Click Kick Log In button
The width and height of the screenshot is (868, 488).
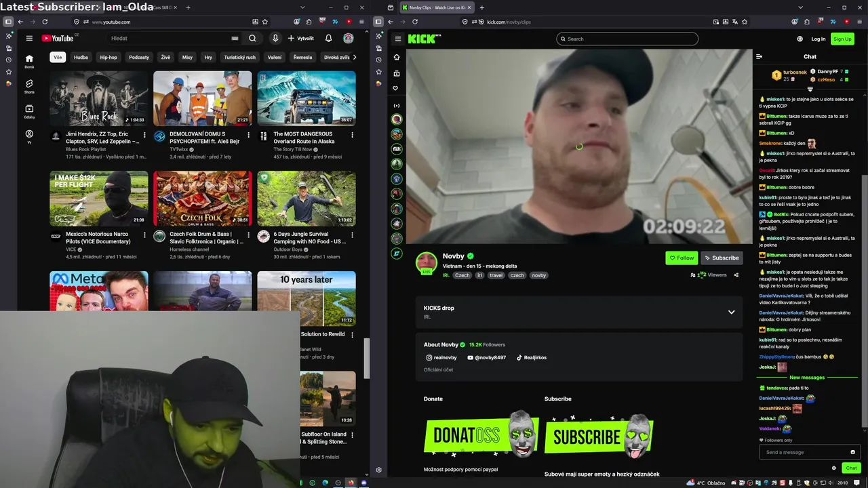tap(818, 39)
